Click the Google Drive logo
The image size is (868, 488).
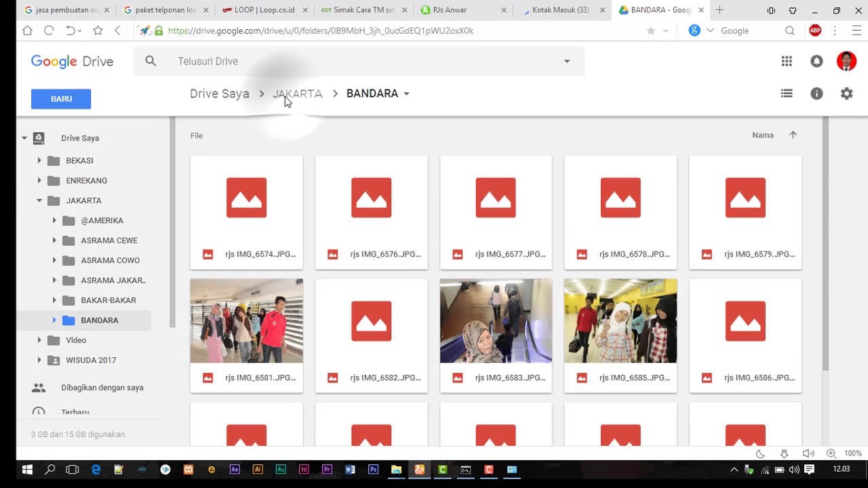click(x=72, y=62)
